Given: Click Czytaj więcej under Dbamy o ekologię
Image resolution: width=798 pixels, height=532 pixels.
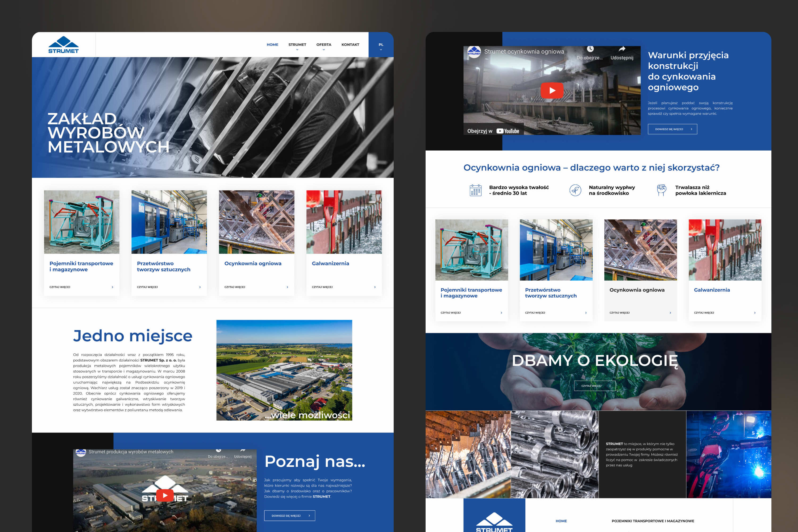Looking at the screenshot, I should 595,386.
